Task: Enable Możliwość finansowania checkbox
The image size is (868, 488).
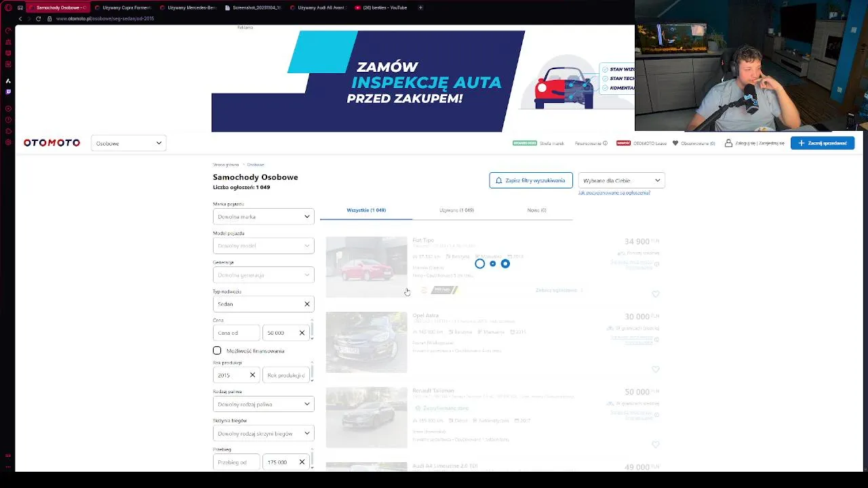Action: [x=217, y=350]
